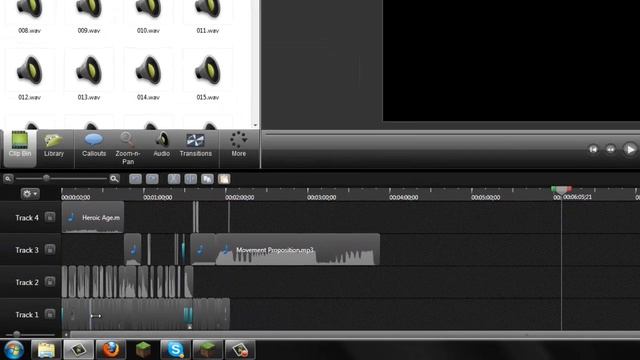Click the 00:01:00;00 timeline ruler mark

[158, 197]
